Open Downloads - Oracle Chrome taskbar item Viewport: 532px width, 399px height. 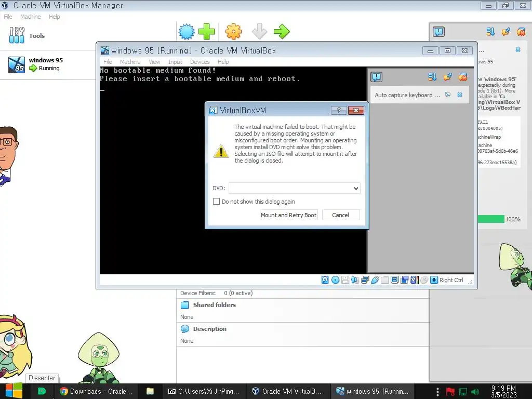pos(96,391)
